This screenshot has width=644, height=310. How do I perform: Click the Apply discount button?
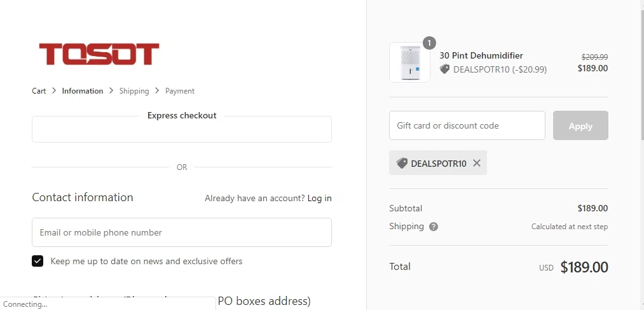pos(580,125)
